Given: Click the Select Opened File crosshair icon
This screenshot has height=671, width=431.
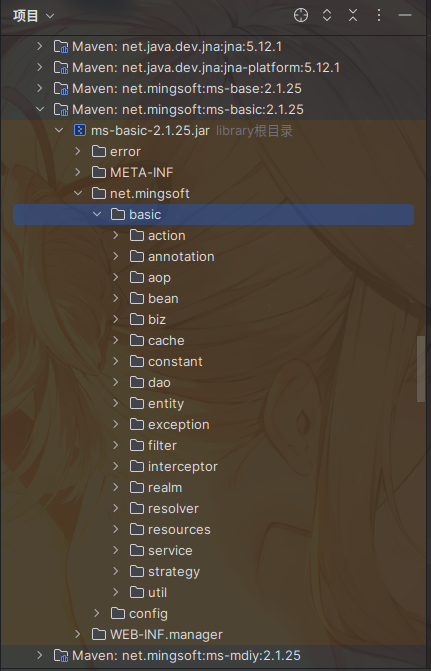Looking at the screenshot, I should [301, 15].
